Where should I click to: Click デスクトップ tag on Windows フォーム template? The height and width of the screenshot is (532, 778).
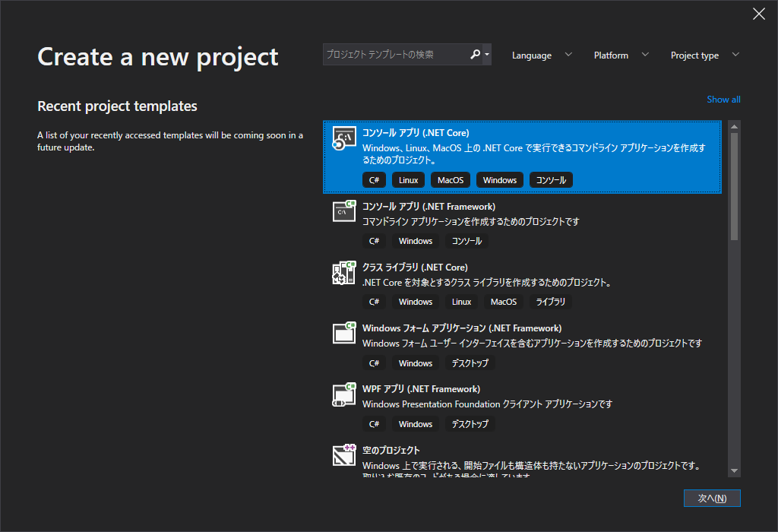pyautogui.click(x=470, y=363)
